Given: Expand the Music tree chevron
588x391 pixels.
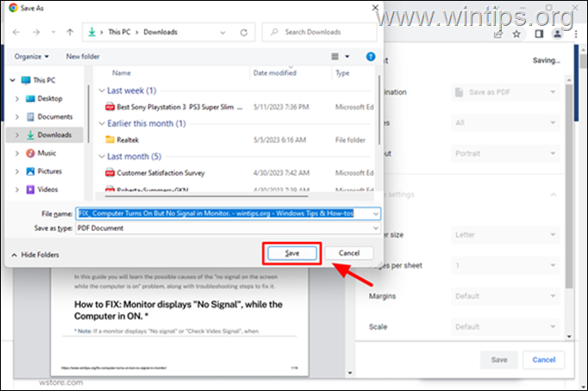Looking at the screenshot, I should (17, 153).
